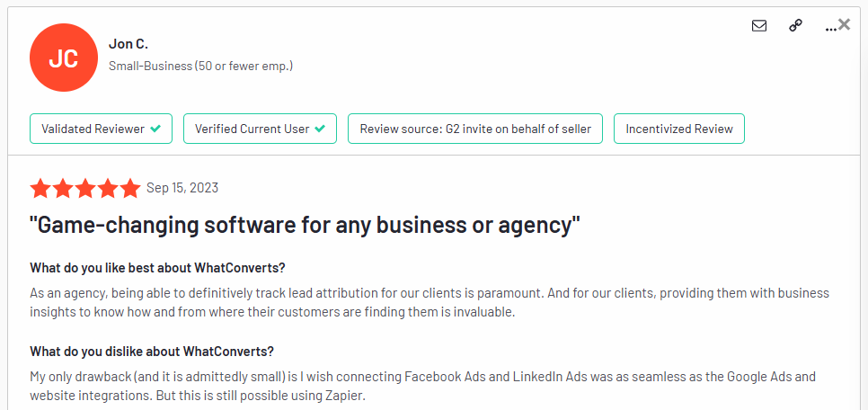Click the Sep 15, 2023 review date
Viewport: 868px width, 410px height.
coord(182,188)
